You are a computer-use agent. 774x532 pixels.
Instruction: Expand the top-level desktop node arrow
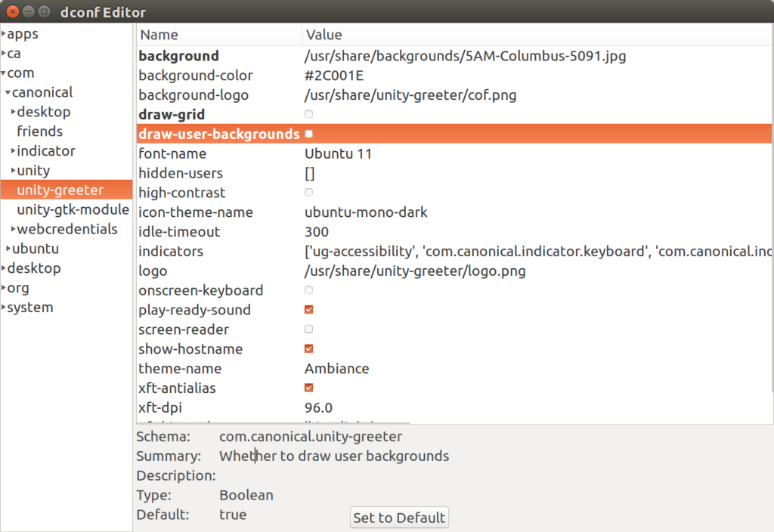[x=4, y=268]
